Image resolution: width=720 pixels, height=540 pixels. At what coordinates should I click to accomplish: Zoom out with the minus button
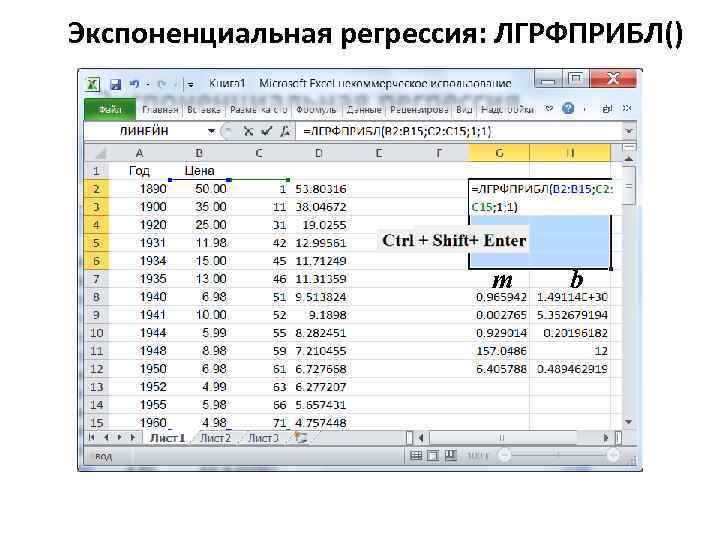pyautogui.click(x=504, y=455)
